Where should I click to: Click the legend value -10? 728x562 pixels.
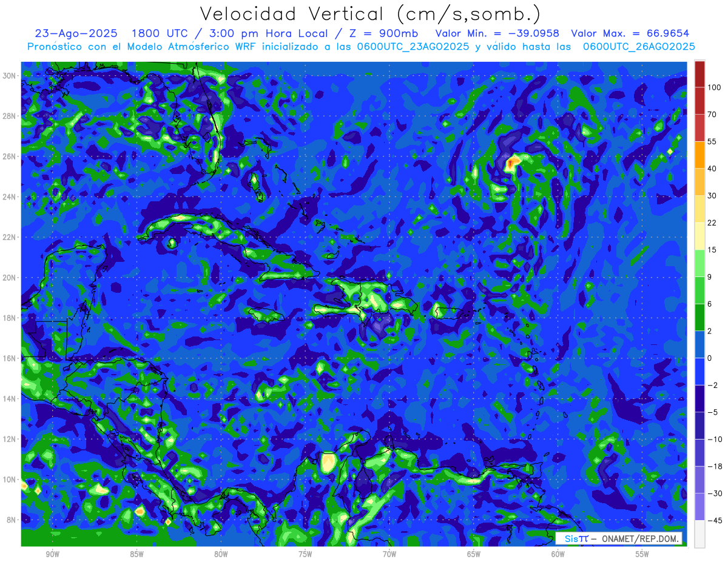pyautogui.click(x=715, y=439)
